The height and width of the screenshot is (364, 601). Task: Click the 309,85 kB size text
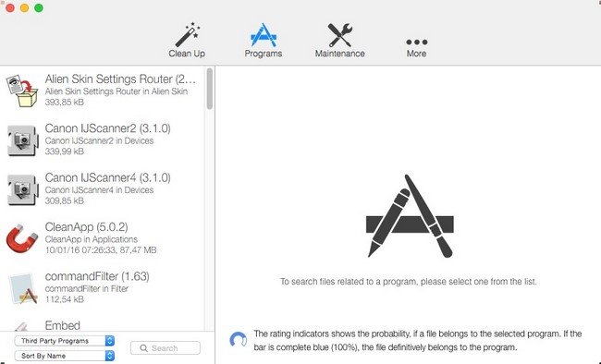click(x=64, y=200)
